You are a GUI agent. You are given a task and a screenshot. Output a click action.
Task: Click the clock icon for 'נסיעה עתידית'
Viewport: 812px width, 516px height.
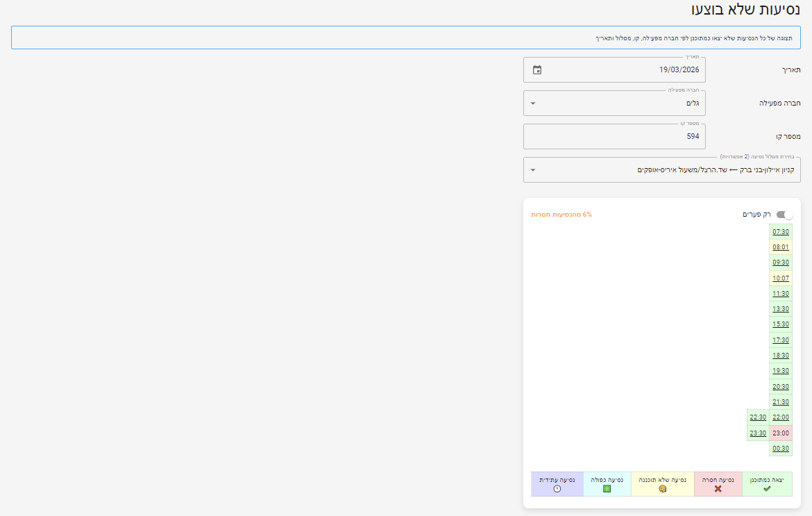point(557,488)
